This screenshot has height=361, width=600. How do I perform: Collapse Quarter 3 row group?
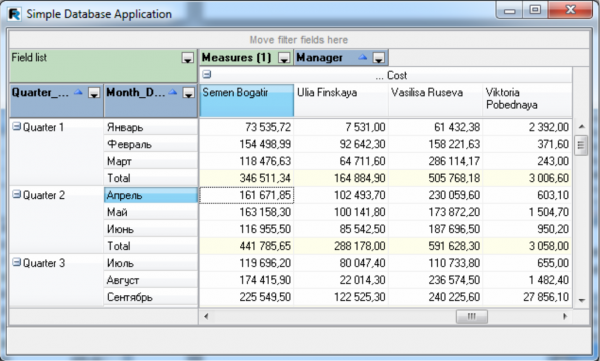point(16,262)
